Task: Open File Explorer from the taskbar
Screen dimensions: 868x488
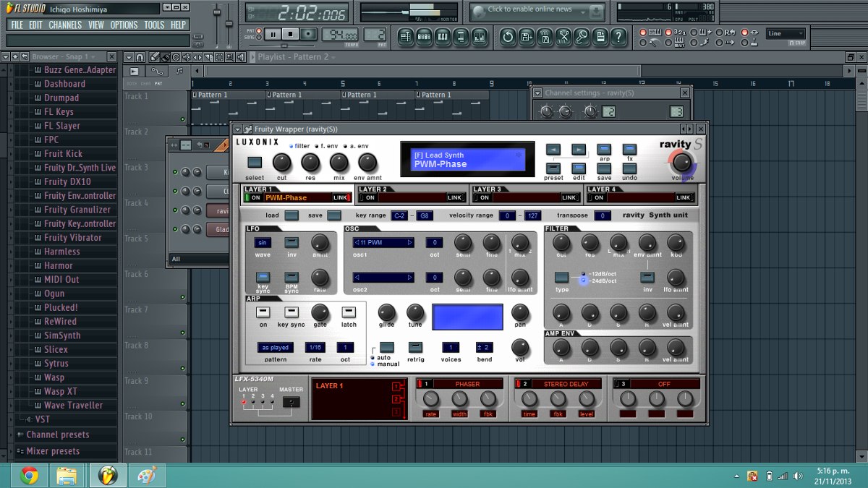Action: (x=67, y=476)
